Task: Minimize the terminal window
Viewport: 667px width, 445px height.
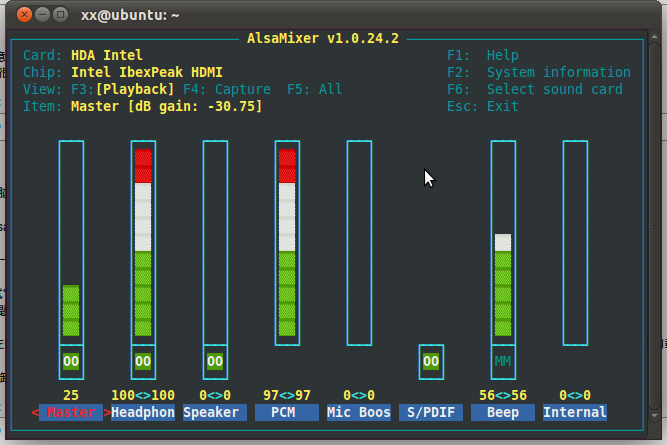Action: pyautogui.click(x=43, y=15)
